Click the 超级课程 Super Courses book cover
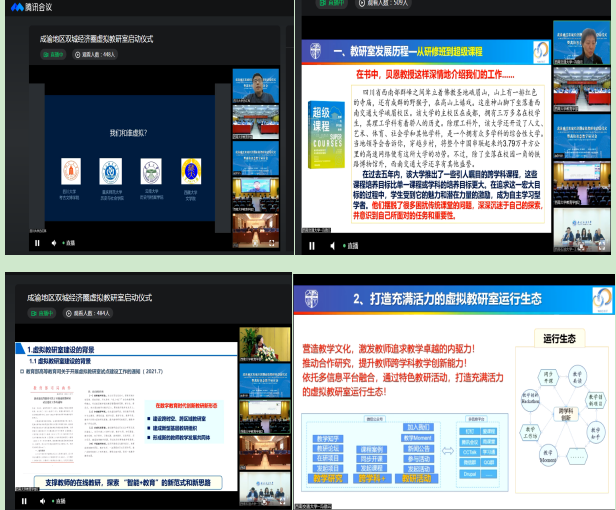The image size is (616, 510). coord(326,135)
